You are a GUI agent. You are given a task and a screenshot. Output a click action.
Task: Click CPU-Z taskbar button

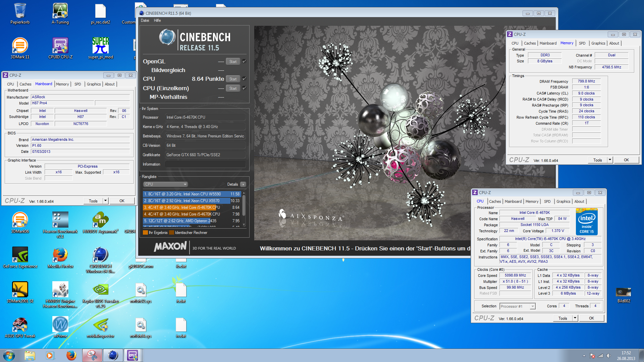(x=133, y=355)
